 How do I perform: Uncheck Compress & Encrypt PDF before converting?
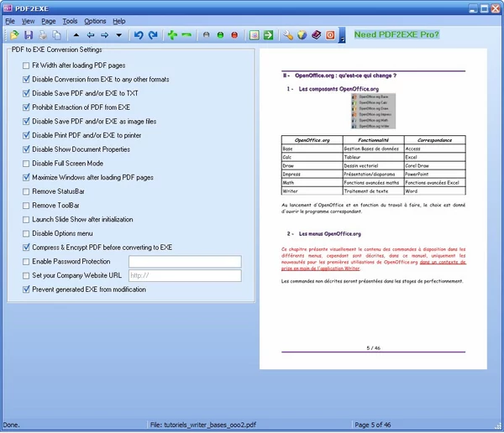pyautogui.click(x=26, y=248)
